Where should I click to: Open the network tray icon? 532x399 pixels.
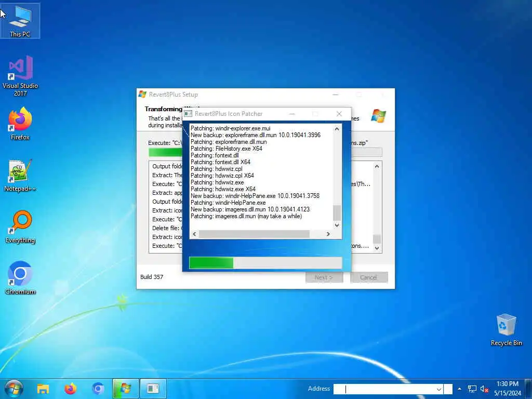click(472, 389)
